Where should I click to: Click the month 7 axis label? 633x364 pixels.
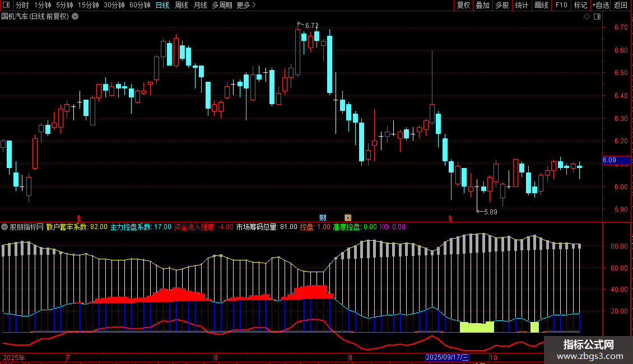tap(69, 357)
